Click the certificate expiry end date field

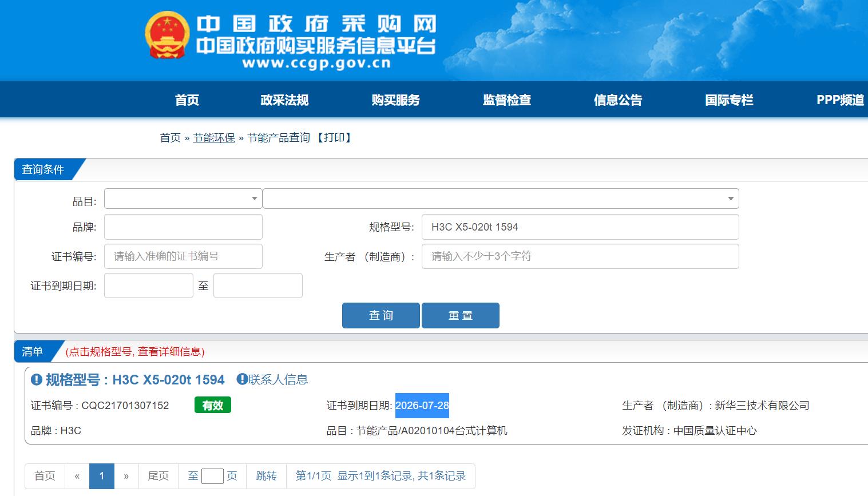coord(258,285)
